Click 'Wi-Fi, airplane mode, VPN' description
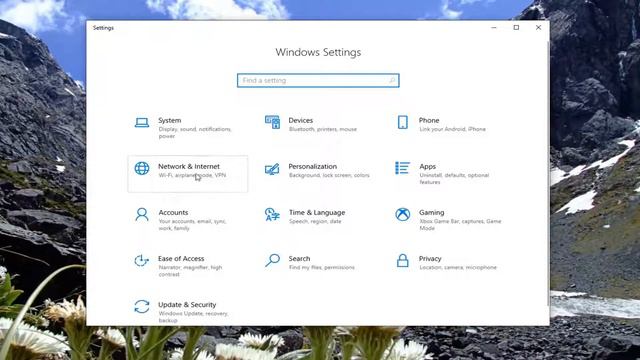 (x=192, y=176)
